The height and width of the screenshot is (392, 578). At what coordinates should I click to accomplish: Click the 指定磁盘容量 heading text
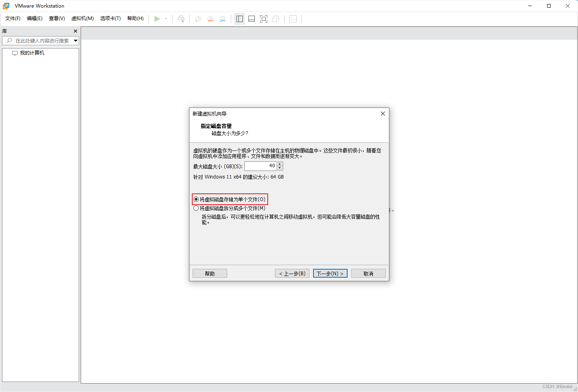[x=216, y=126]
